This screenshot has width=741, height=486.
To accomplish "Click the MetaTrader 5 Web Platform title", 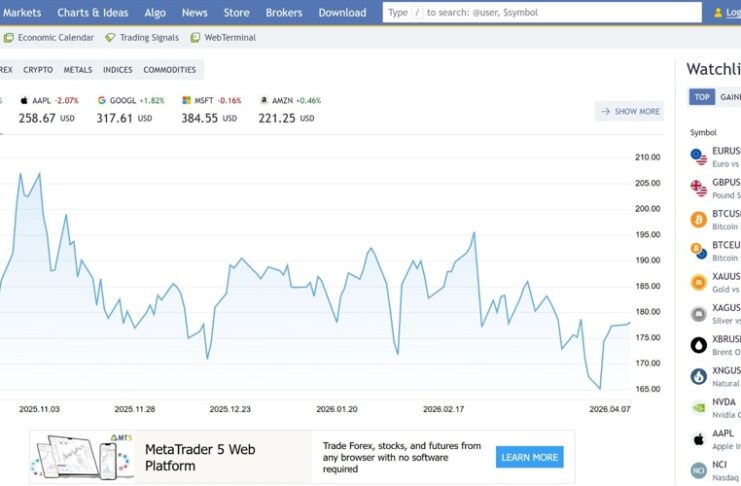I will 200,457.
